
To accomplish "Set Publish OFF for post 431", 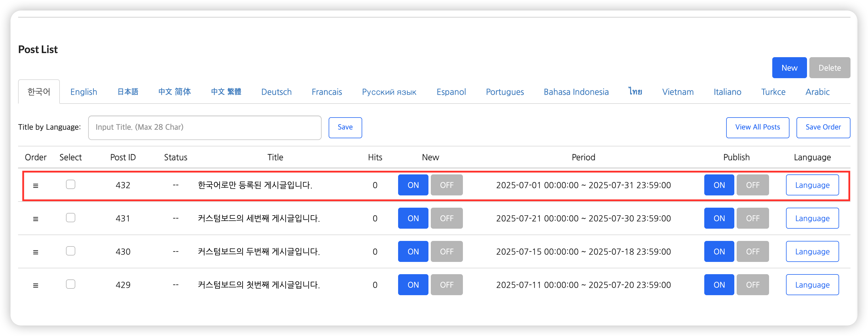I will click(752, 218).
